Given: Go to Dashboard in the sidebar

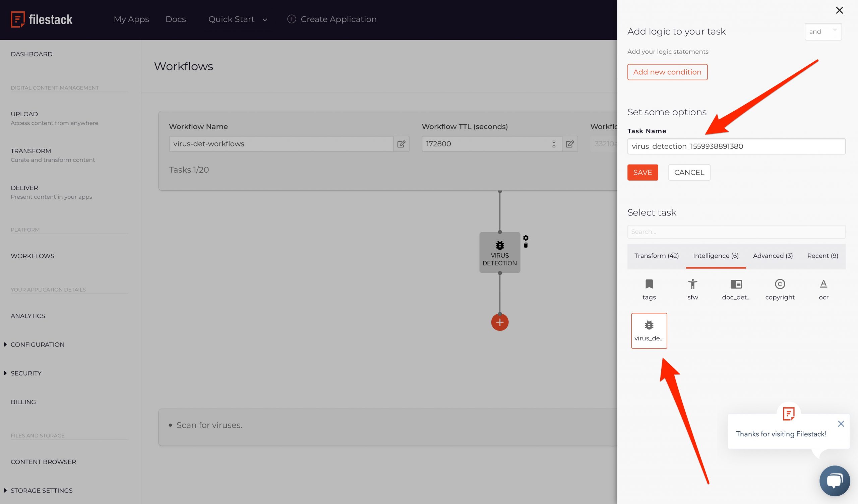Looking at the screenshot, I should point(32,54).
